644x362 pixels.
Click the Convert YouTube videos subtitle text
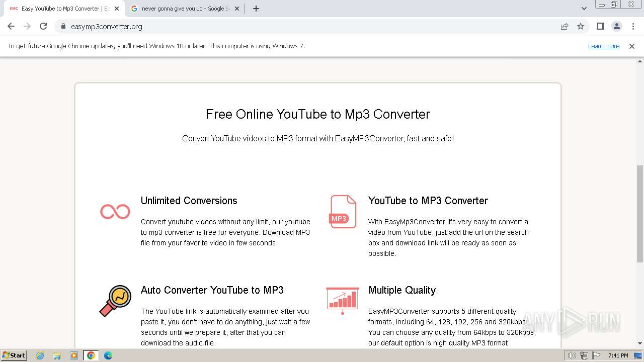(x=318, y=138)
